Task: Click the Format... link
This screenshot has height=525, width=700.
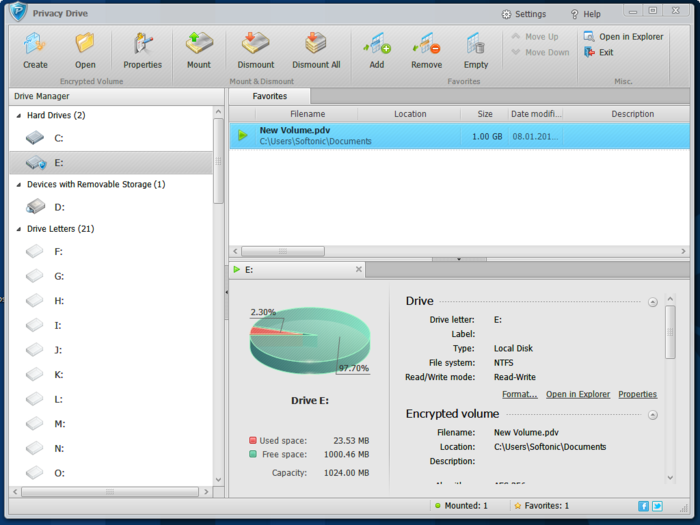Action: 520,394
